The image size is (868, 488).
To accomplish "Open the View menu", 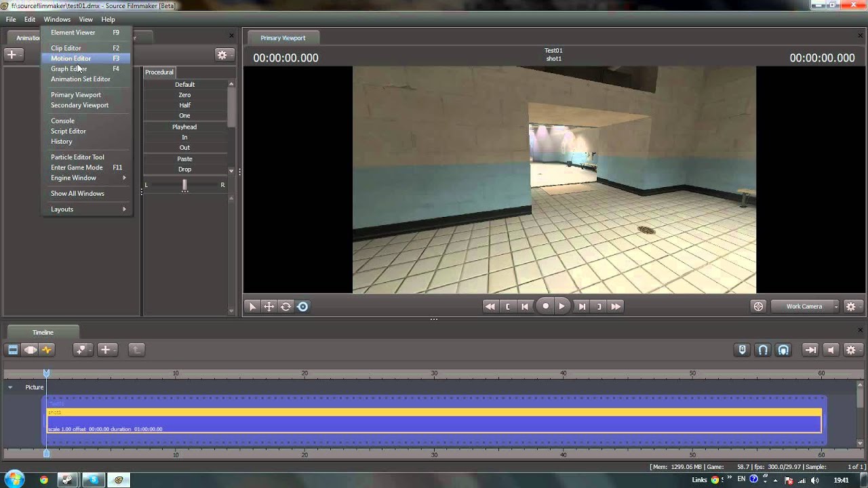I will click(85, 20).
